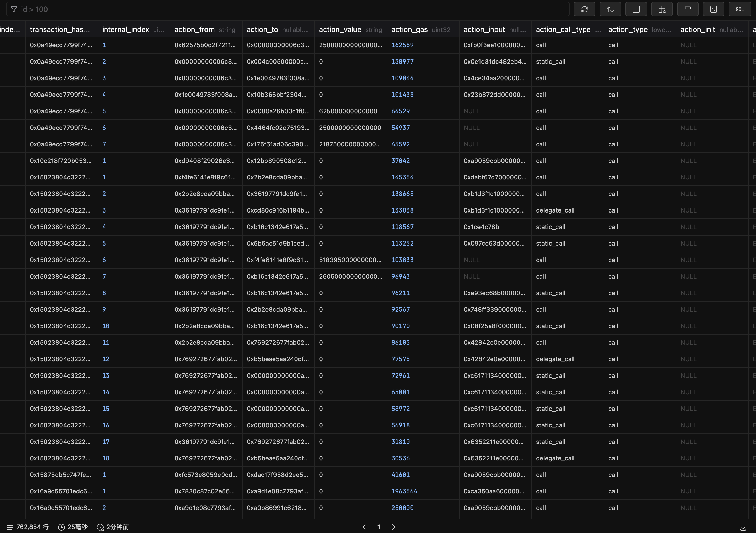This screenshot has height=533, width=756.
Task: Open the columns visibility button
Action: pos(636,9)
